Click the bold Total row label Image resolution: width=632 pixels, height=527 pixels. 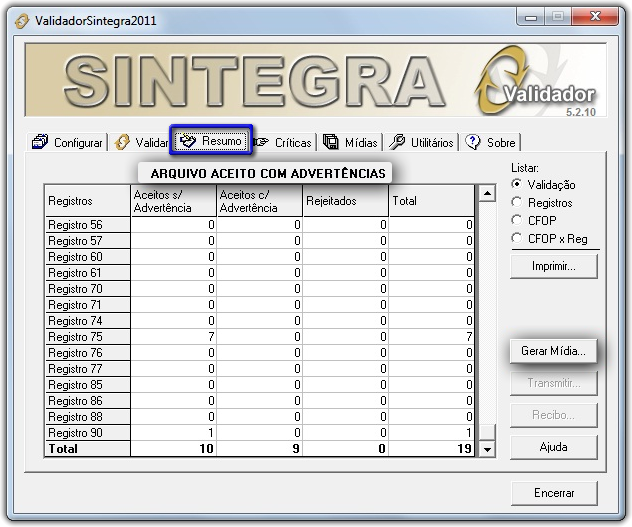pyautogui.click(x=87, y=449)
